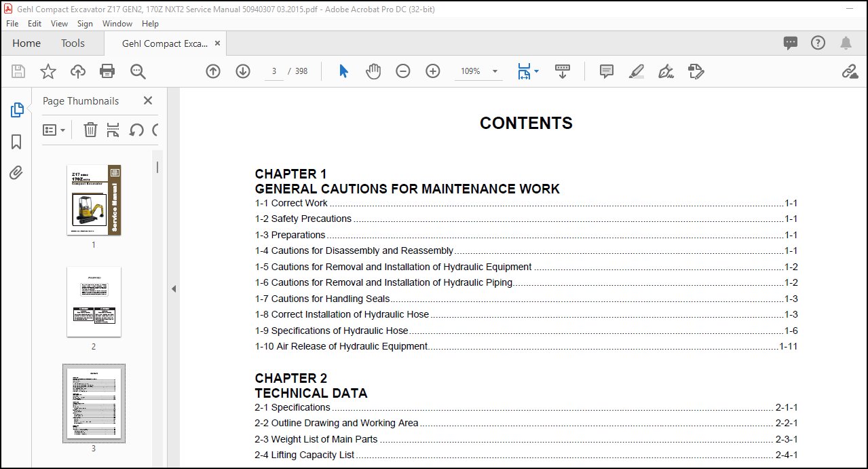Expand fit page options arrow
This screenshot has width=868, height=469.
(537, 71)
